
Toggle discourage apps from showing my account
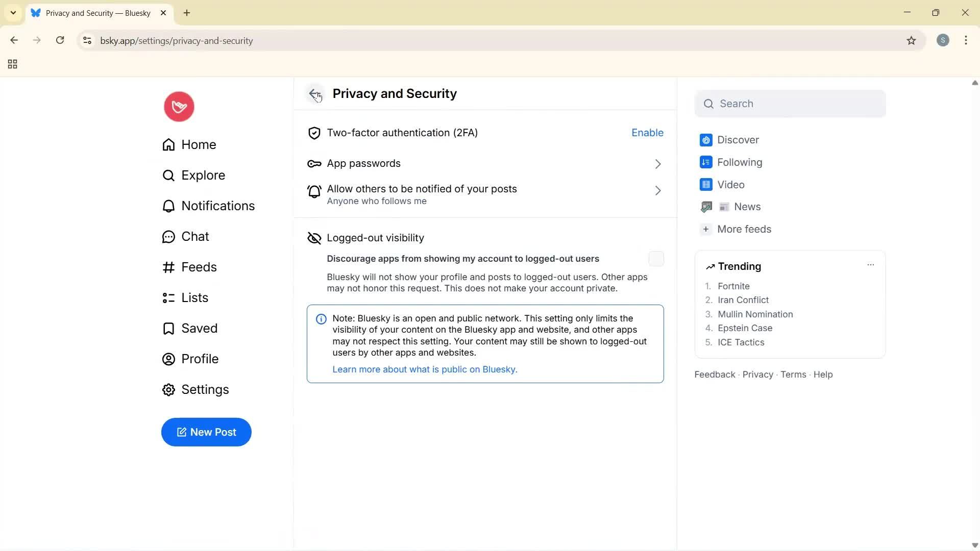point(656,259)
